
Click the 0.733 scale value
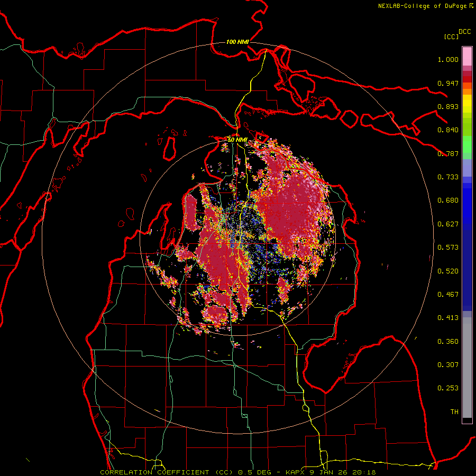448,177
